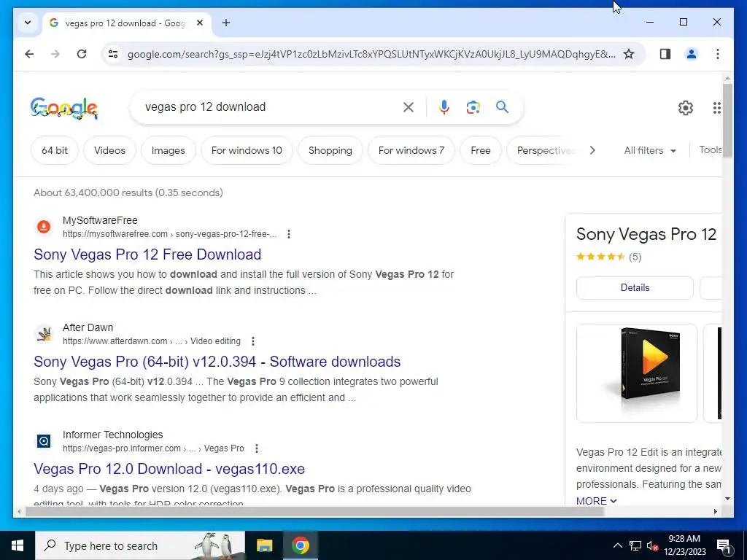
Task: Search by image with Lens icon
Action: click(x=473, y=107)
